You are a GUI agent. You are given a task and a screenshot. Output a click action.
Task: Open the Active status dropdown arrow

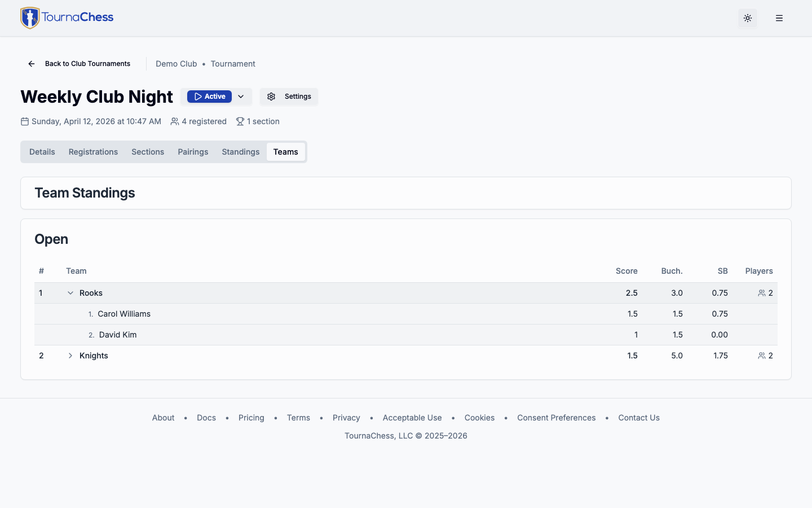(x=241, y=97)
